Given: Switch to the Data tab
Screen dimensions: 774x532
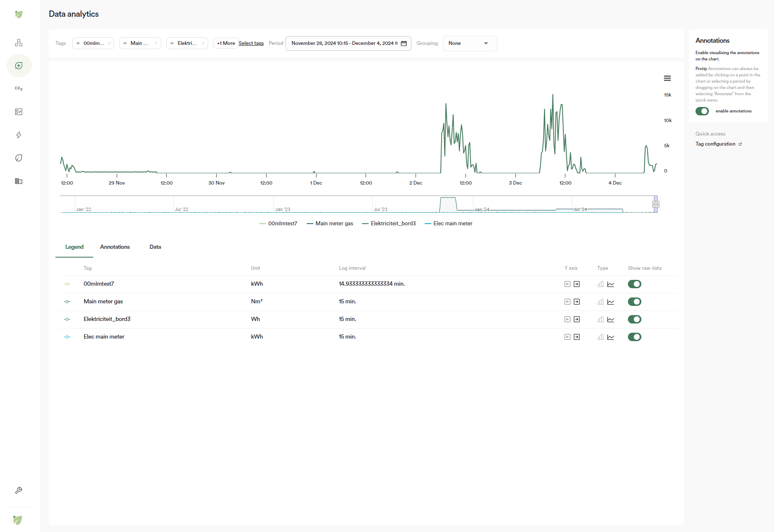Looking at the screenshot, I should point(155,247).
